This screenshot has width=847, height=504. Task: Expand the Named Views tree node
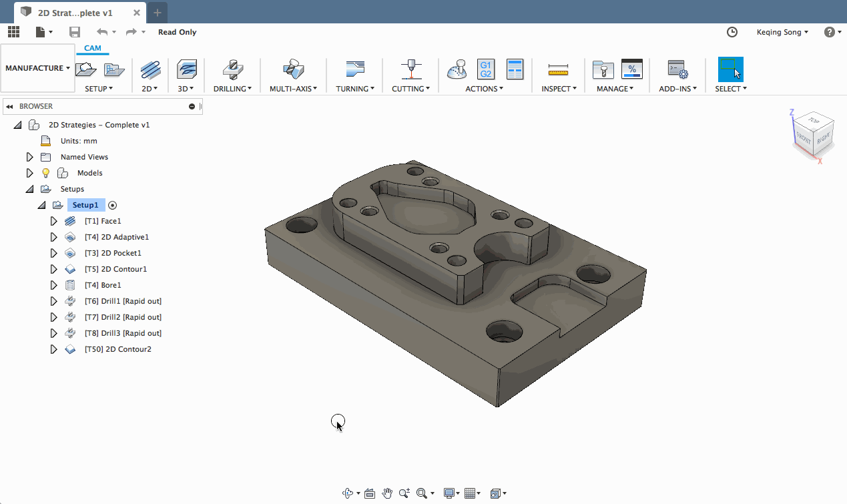click(29, 157)
